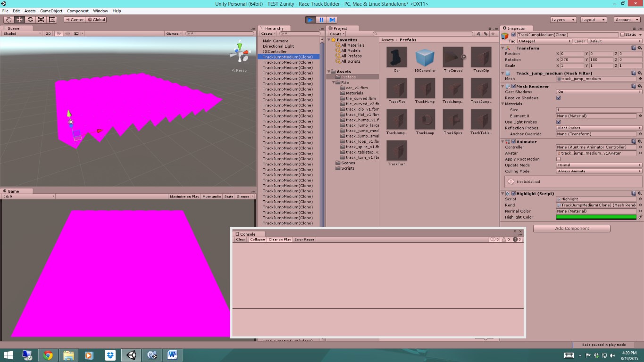This screenshot has height=362, width=644.
Task: Click the Add Component button
Action: pos(572,229)
